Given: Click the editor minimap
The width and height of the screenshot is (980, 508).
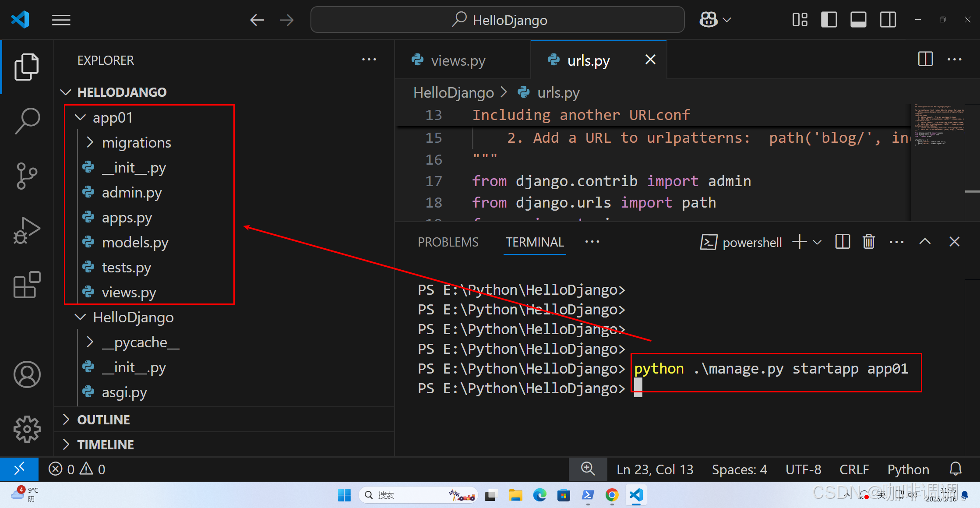Looking at the screenshot, I should pyautogui.click(x=937, y=127).
